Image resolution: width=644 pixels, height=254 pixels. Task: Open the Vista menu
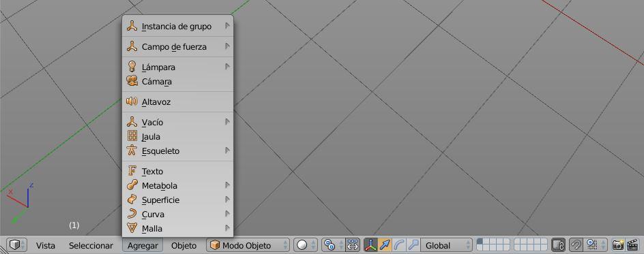pos(46,246)
